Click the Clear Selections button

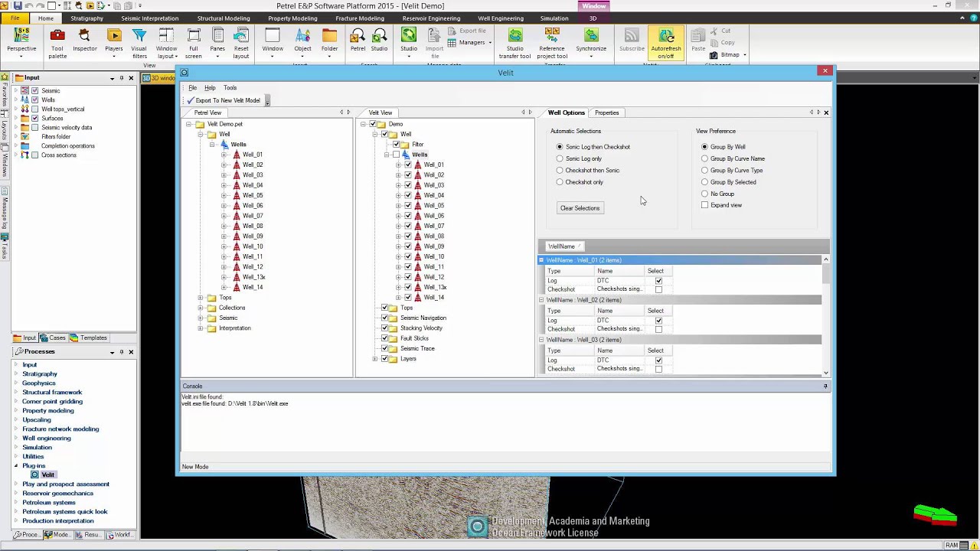coord(580,208)
